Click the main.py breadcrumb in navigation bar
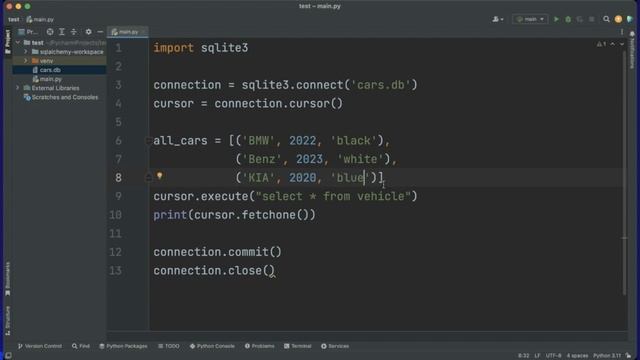640x360 pixels. point(40,19)
